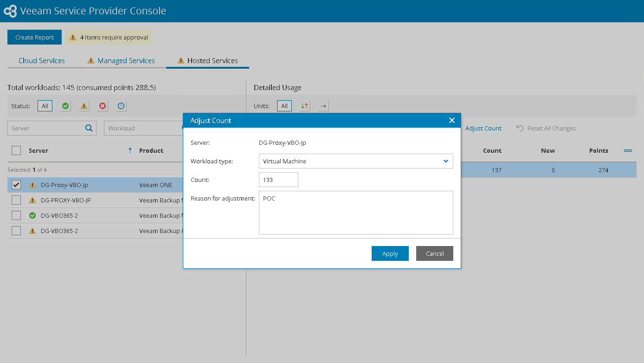This screenshot has height=363, width=644.
Task: Filter status by blue clock icon
Action: click(121, 106)
